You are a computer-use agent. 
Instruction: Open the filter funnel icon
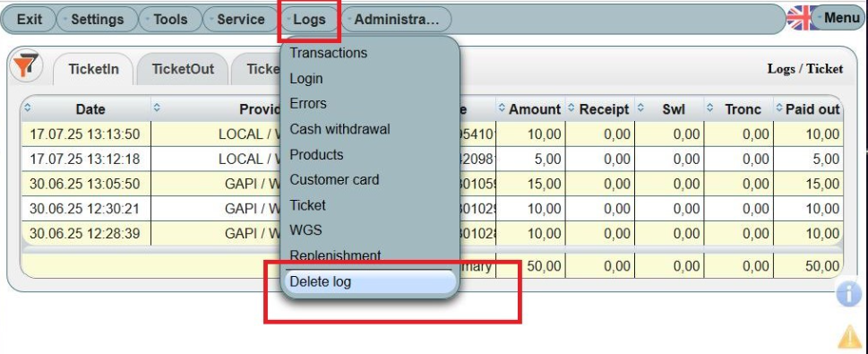pos(25,66)
